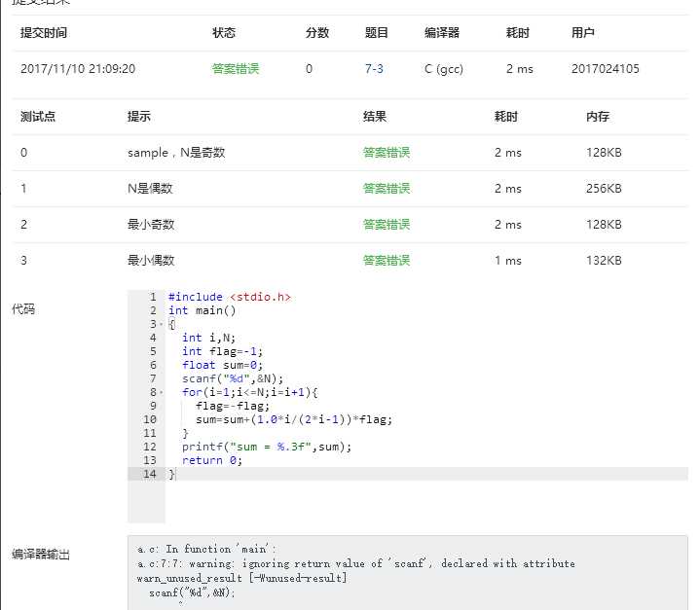Image resolution: width=700 pixels, height=610 pixels.
Task: Click the submission timestamp 2017/11/10 21:09:20
Action: click(x=78, y=69)
